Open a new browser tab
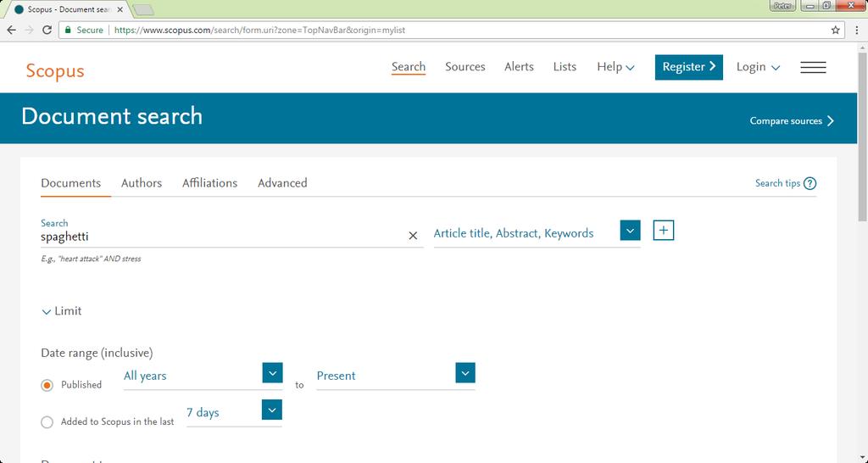 [x=144, y=10]
